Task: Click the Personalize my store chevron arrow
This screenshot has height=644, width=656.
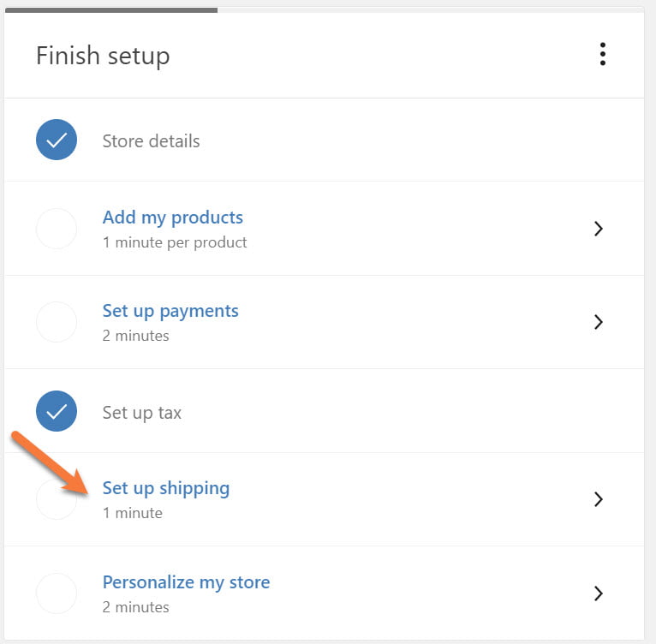Action: coord(599,593)
